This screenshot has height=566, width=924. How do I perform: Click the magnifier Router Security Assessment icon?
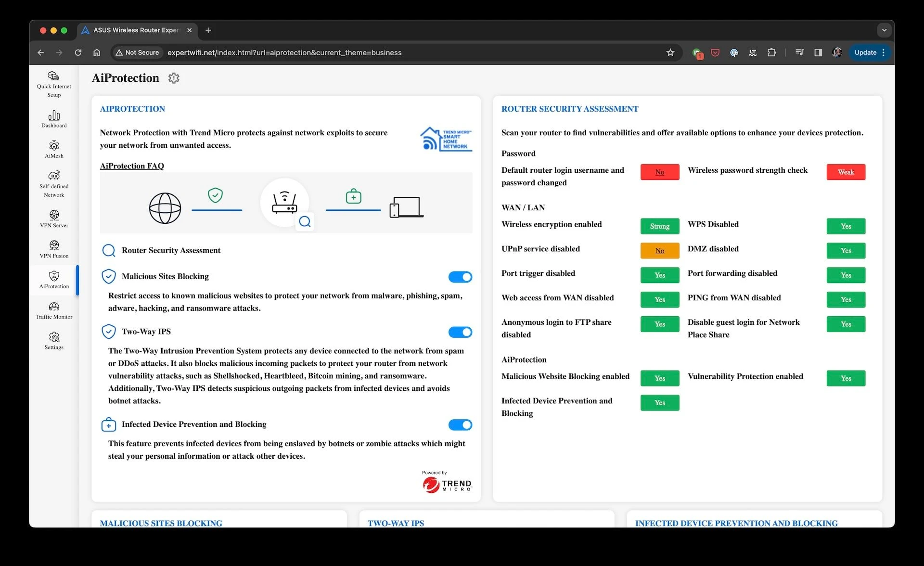pos(109,250)
